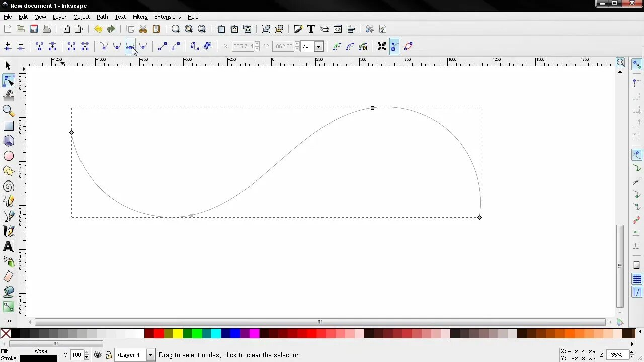Click the X coordinate stepper arrows
644x362 pixels.
pos(257,46)
